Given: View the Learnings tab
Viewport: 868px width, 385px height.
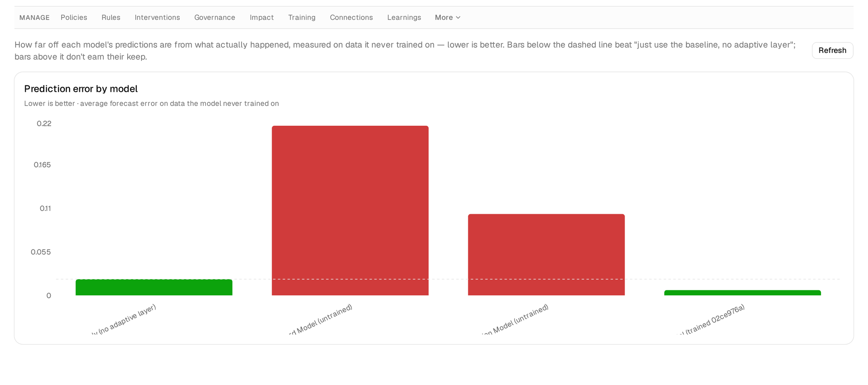Looking at the screenshot, I should [x=404, y=17].
